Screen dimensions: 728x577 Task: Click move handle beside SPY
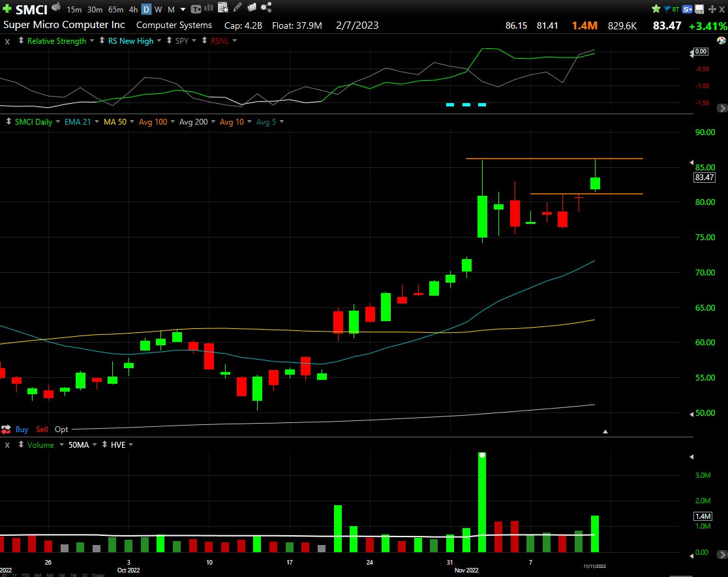[x=169, y=41]
